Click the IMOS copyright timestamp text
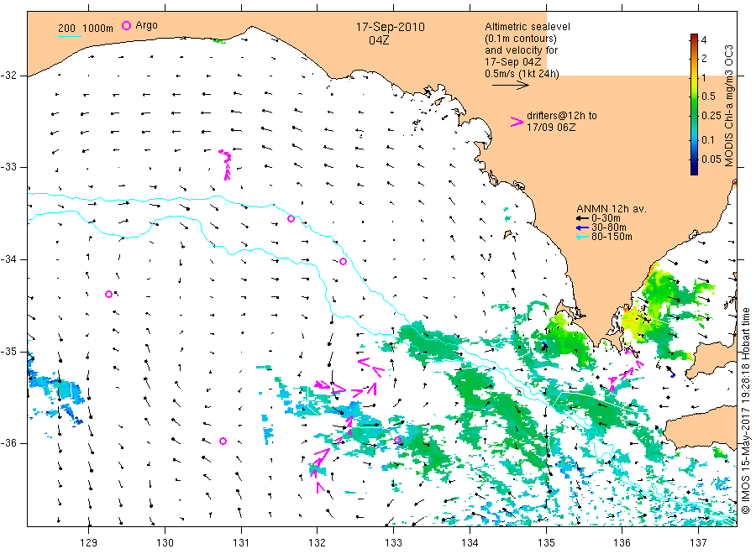The width and height of the screenshot is (756, 554). click(x=746, y=410)
